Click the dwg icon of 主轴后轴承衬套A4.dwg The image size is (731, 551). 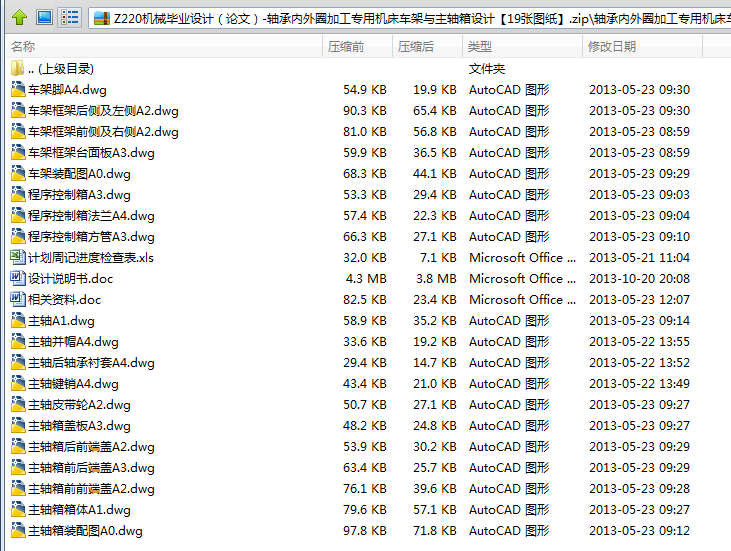18,362
